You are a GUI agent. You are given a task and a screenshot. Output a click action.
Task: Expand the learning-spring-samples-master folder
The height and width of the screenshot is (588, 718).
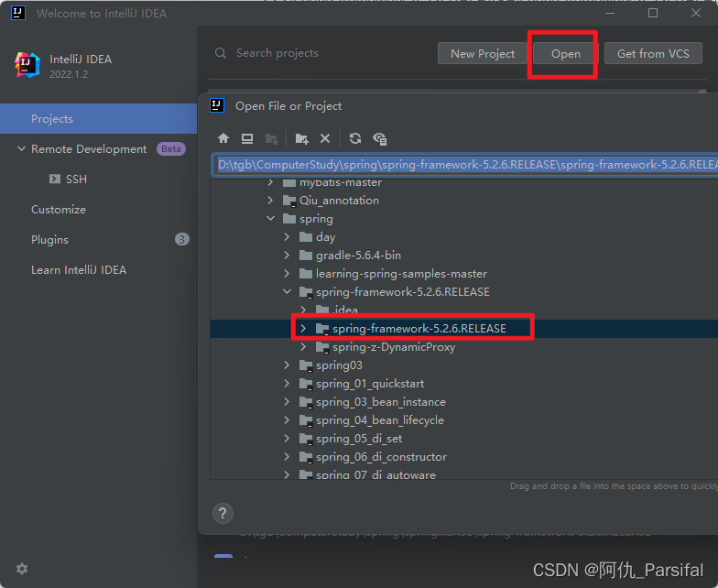pyautogui.click(x=288, y=273)
